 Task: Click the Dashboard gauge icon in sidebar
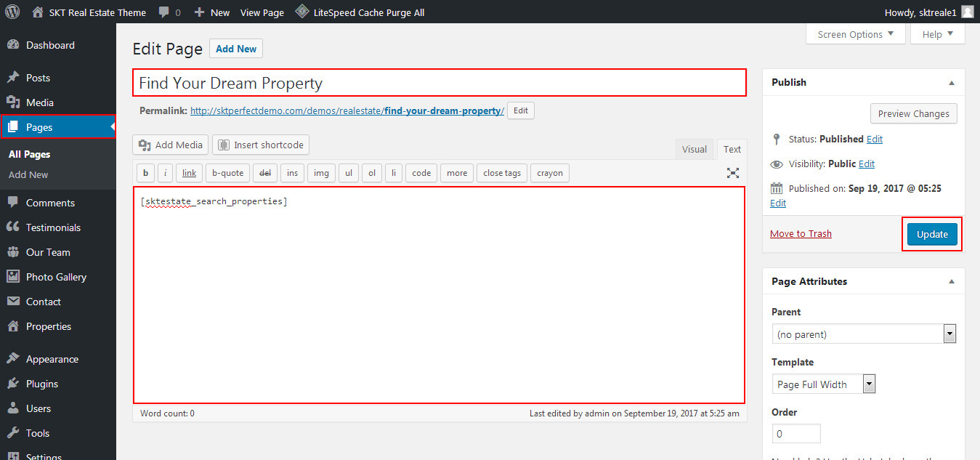13,45
